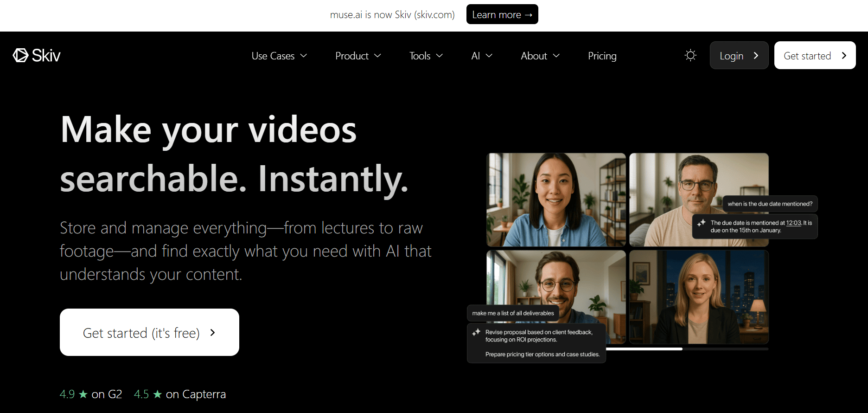This screenshot has height=413, width=868.
Task: Open the 4.5 star Capterra rating link
Action: 180,394
